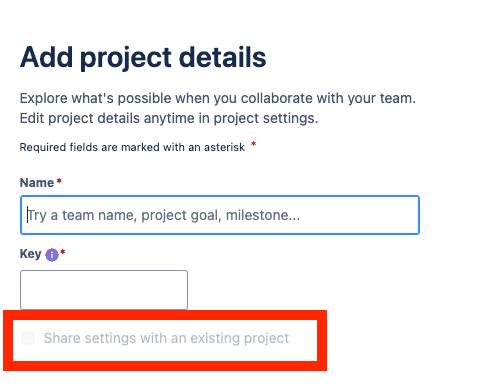The height and width of the screenshot is (390, 497).
Task: Click the 'project goal' text inside the Name field
Action: [182, 215]
